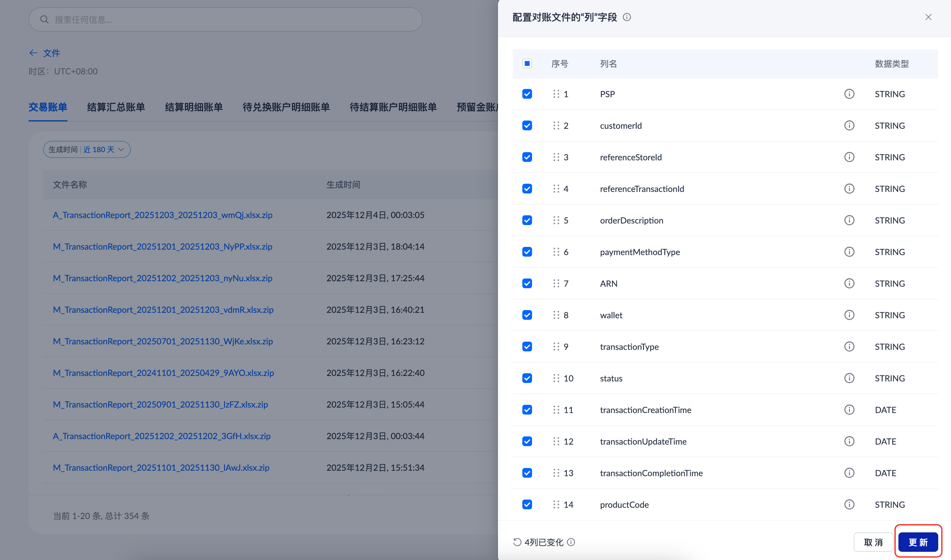Viewport: 951px width, 560px height.
Task: Click drag handle of row 7 ARN
Action: coord(556,283)
